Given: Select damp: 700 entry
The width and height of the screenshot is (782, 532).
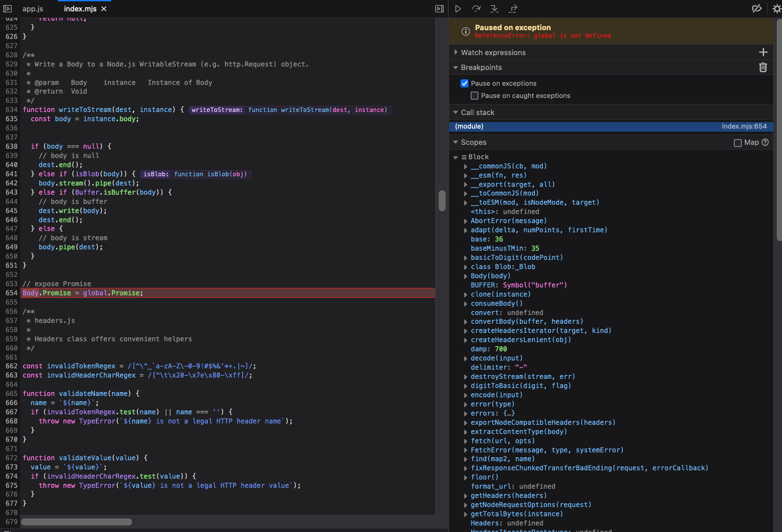Looking at the screenshot, I should click(x=489, y=349).
